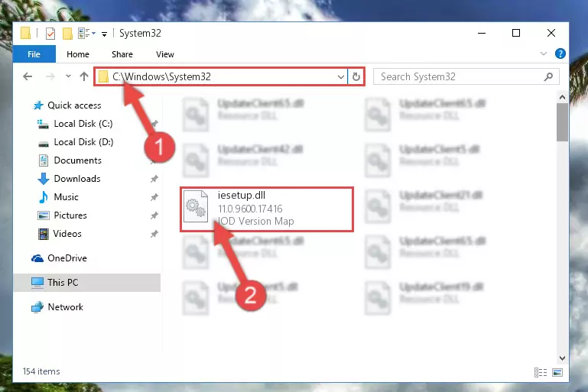
Task: Switch to the Home ribbon tab
Action: pos(78,54)
